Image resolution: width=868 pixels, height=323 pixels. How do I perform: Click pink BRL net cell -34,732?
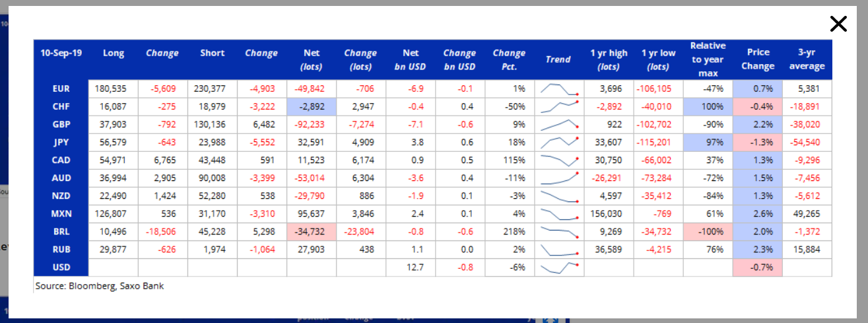pyautogui.click(x=312, y=232)
